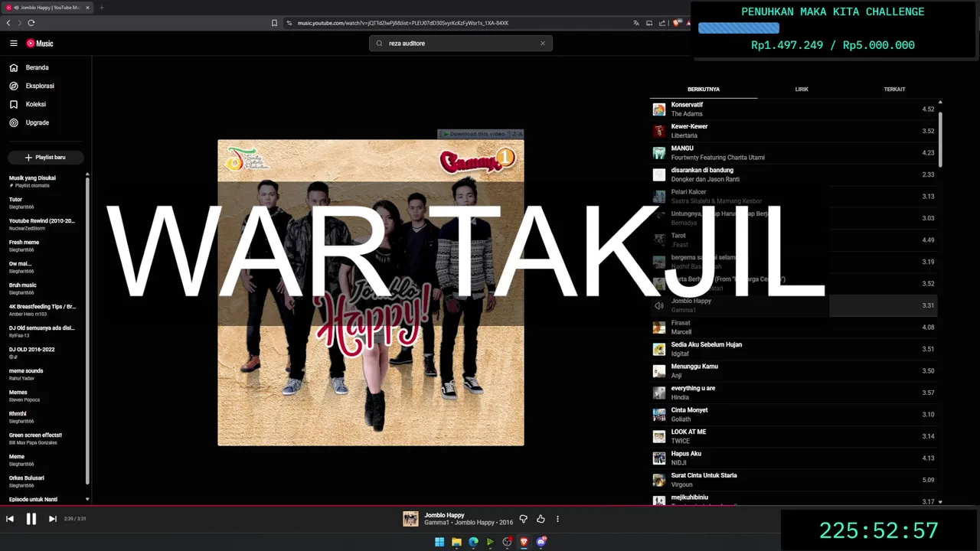Play MANGU by Fourtwnty from queue

[794, 153]
